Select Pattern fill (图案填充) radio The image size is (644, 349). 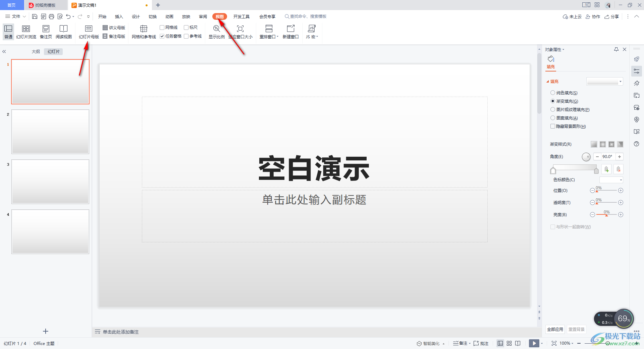pos(553,118)
